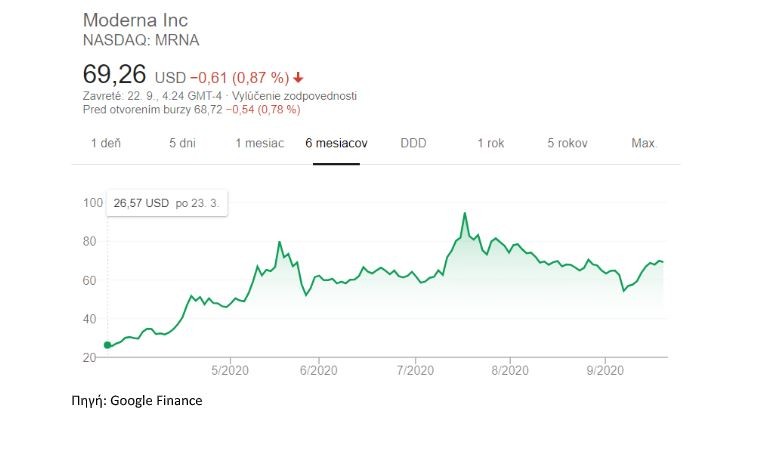The height and width of the screenshot is (459, 769).
Task: Click the 69,26 price value
Action: (114, 75)
